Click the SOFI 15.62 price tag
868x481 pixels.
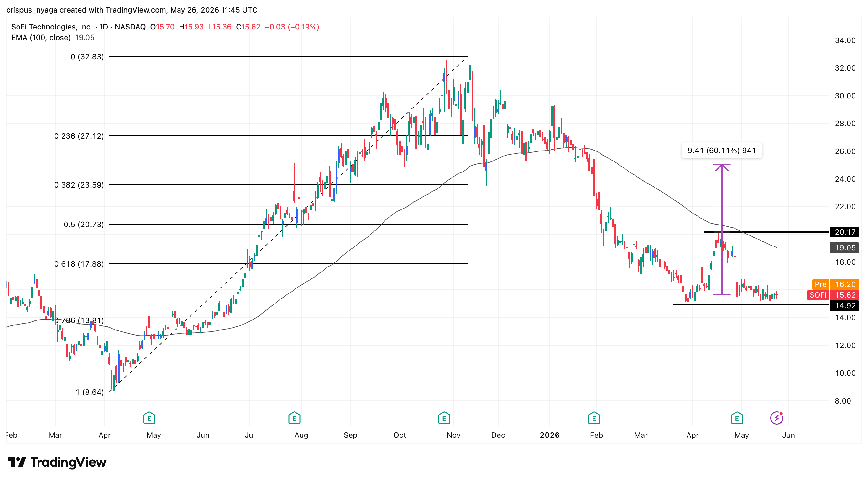click(x=833, y=295)
